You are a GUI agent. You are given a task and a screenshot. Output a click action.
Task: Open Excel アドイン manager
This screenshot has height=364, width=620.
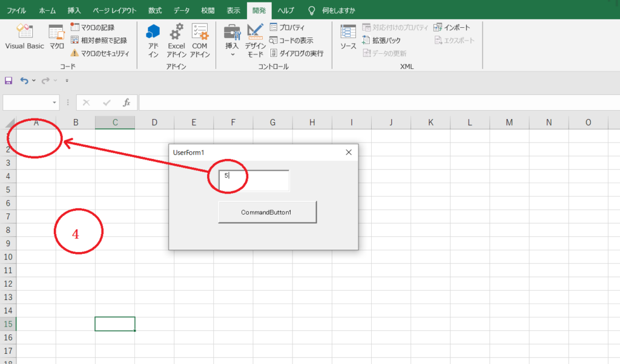click(176, 41)
